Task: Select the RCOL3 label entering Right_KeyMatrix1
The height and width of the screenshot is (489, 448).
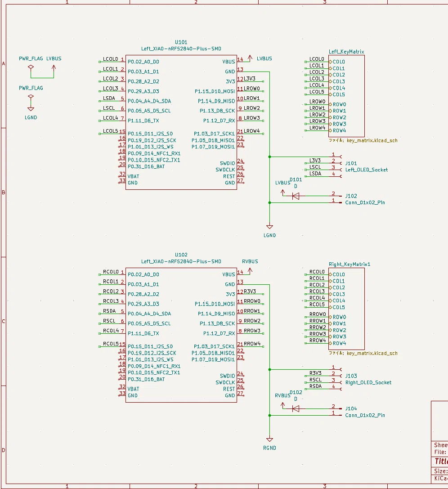Action: click(x=317, y=292)
